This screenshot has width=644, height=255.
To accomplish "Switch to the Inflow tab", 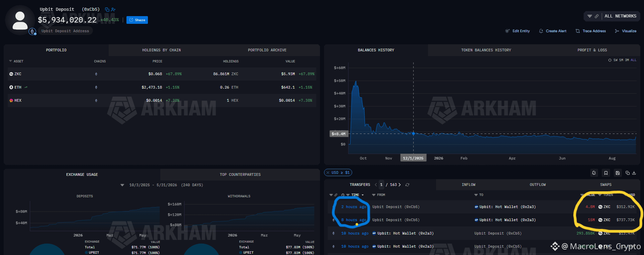I will (x=469, y=185).
